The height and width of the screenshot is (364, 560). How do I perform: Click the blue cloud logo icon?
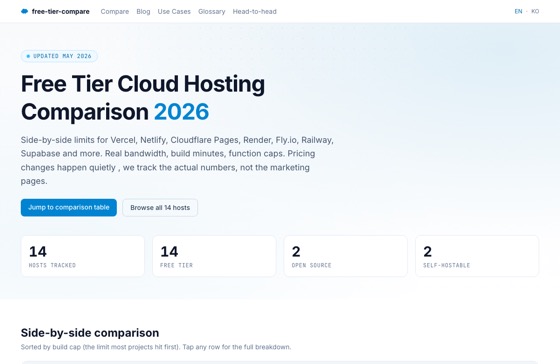tap(24, 11)
